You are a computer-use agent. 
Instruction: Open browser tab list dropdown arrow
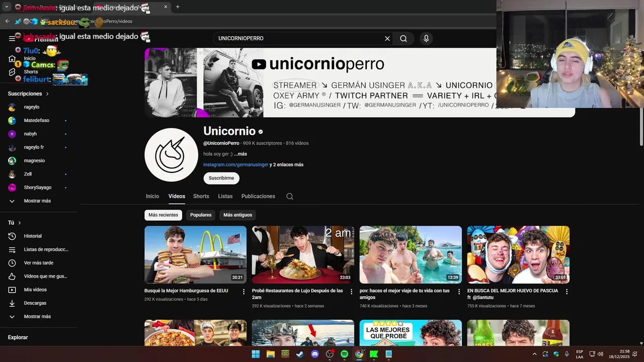click(7, 7)
